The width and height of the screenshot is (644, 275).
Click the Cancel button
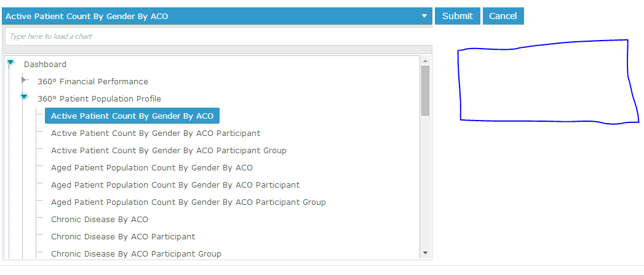[x=503, y=16]
